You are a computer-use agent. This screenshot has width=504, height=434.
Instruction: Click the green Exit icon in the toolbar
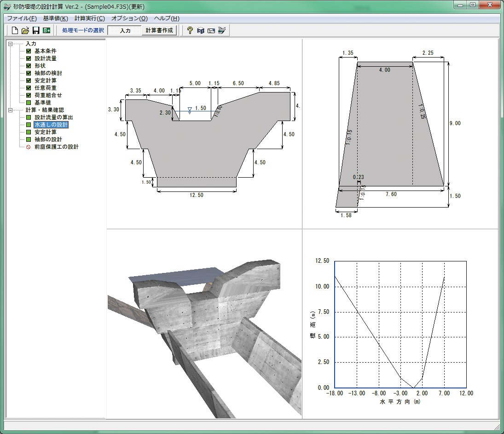click(x=46, y=30)
